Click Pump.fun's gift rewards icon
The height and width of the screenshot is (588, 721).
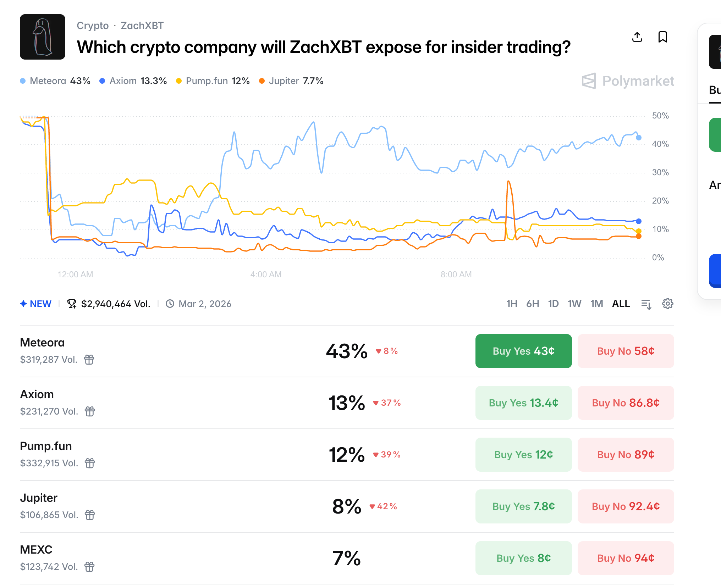(90, 463)
